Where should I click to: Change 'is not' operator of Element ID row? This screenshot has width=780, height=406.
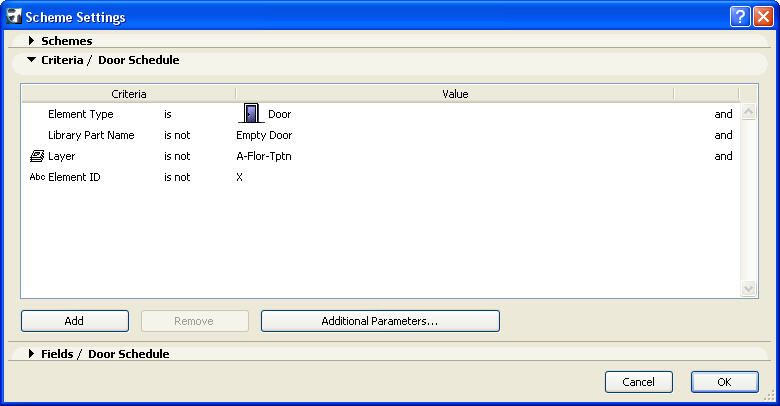tap(177, 177)
